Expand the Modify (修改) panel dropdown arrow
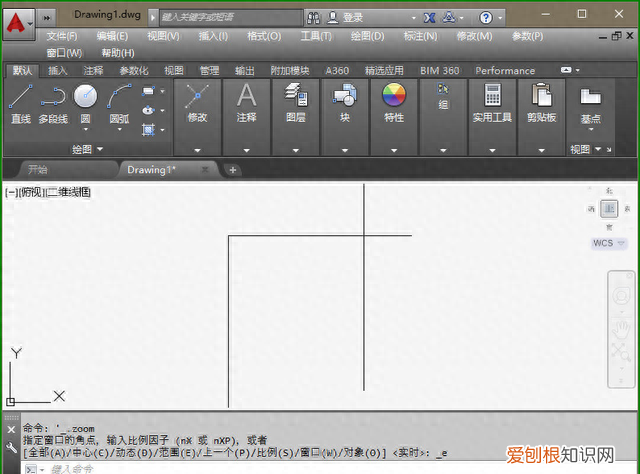Viewport: 640px width, 474px height. pyautogui.click(x=197, y=150)
